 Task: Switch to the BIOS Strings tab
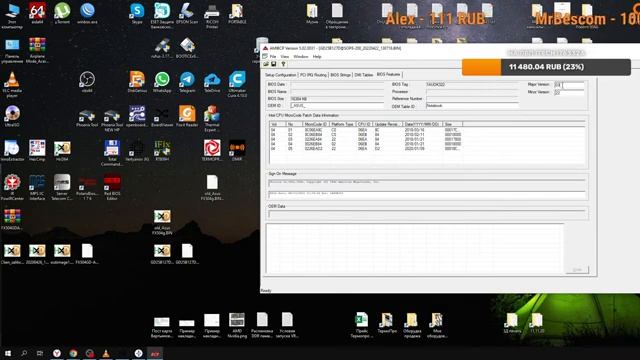point(340,75)
